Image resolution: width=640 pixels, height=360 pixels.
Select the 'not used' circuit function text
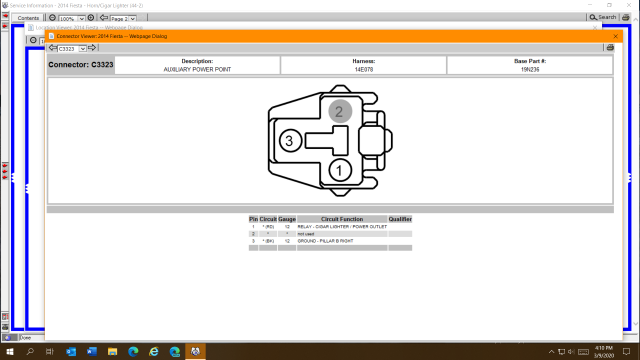coord(306,234)
